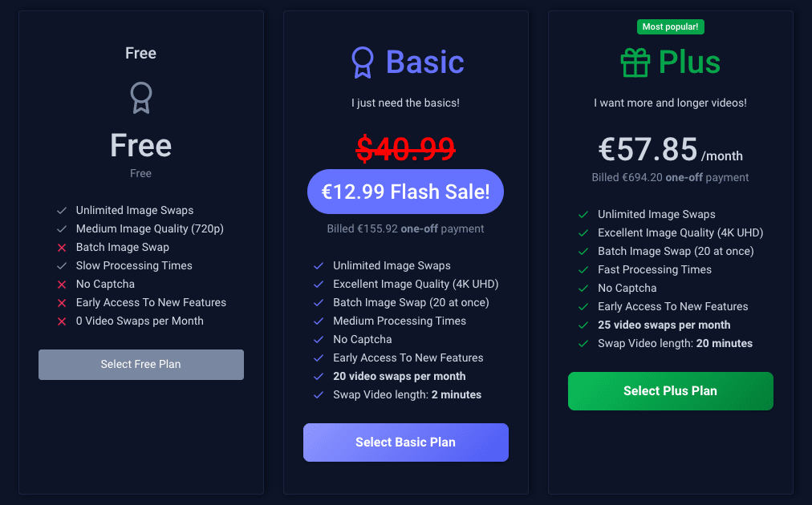The height and width of the screenshot is (505, 812).
Task: Click the Most popular! badge
Action: pyautogui.click(x=670, y=26)
